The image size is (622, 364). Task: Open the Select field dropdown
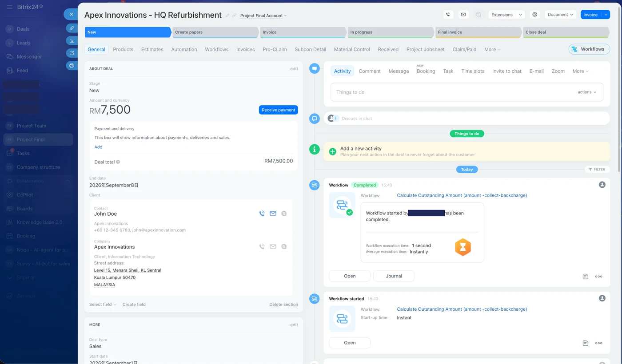103,305
